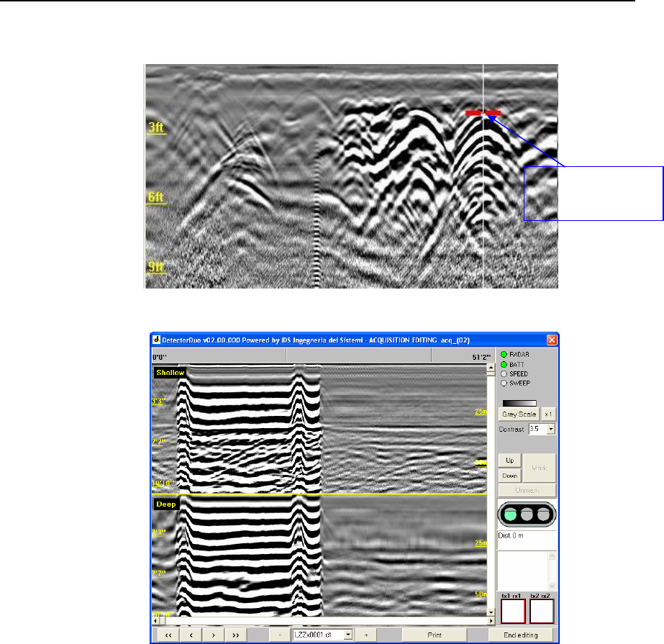
Task: Click the 0'0" distance label
Action: coord(160,357)
